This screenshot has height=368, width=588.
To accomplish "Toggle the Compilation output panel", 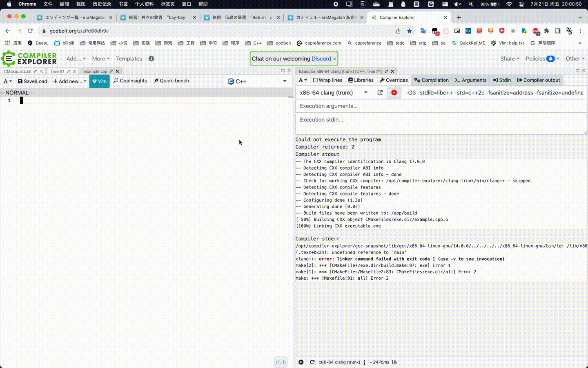I will coord(431,80).
